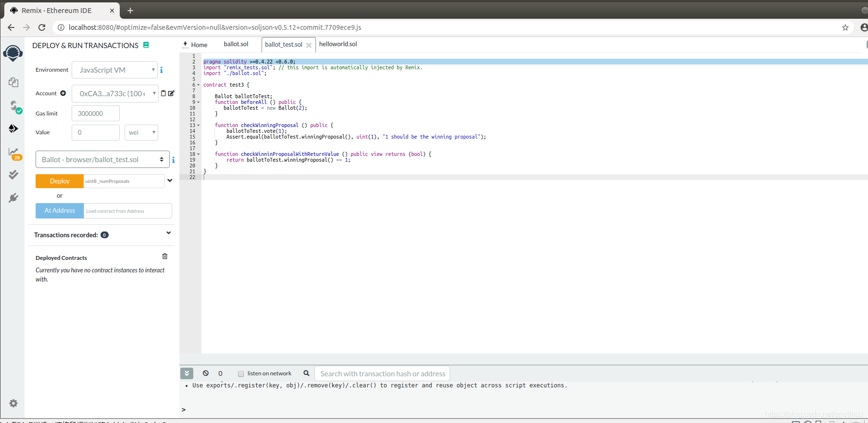Viewport: 868px width, 423px height.
Task: Click the orange Deploy button
Action: point(60,181)
